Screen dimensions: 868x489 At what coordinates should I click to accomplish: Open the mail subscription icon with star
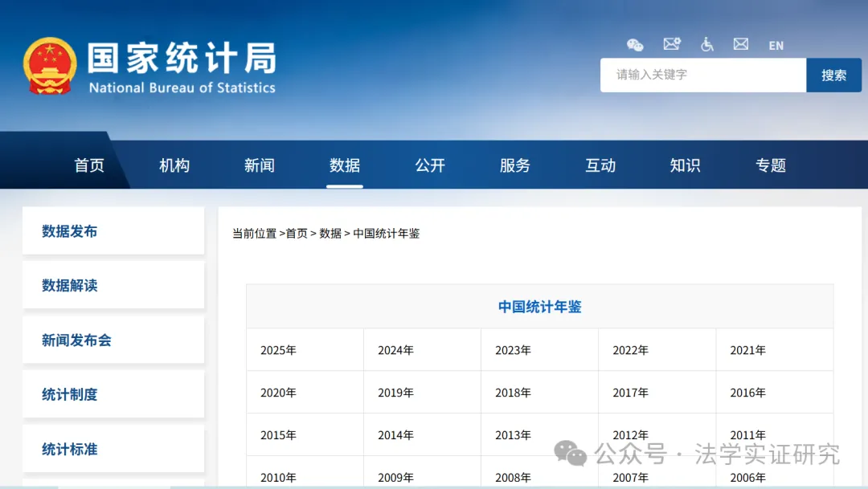(671, 43)
